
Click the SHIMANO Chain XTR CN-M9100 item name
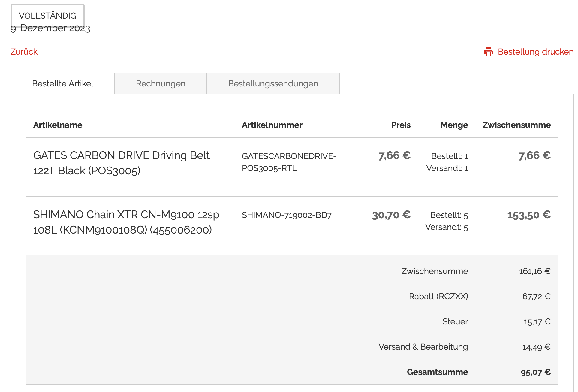[x=126, y=222]
